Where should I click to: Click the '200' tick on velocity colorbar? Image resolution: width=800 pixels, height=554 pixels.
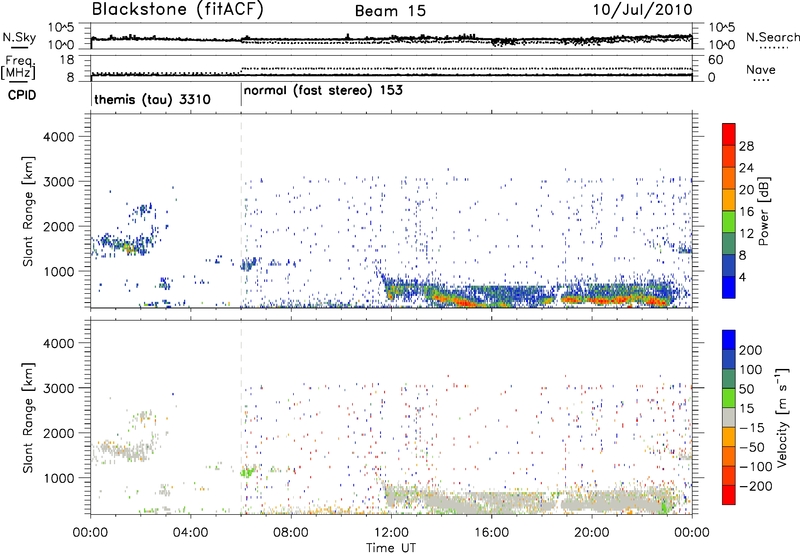pos(751,350)
